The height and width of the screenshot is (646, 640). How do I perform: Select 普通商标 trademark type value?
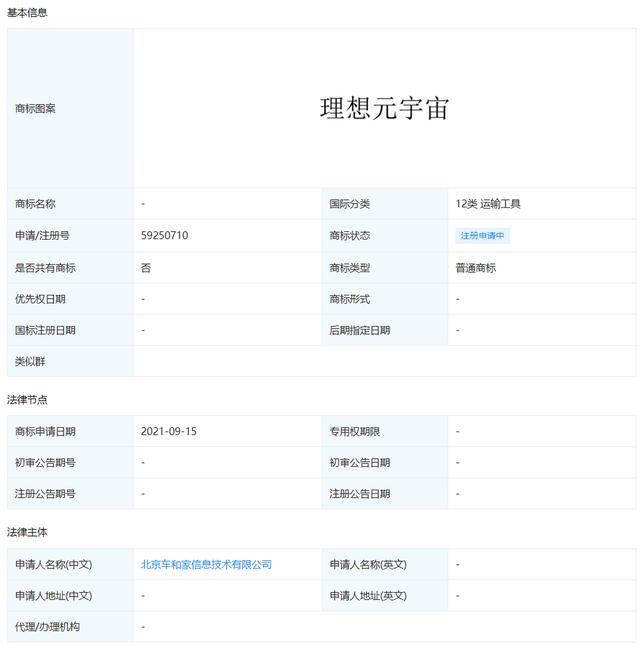point(476,268)
